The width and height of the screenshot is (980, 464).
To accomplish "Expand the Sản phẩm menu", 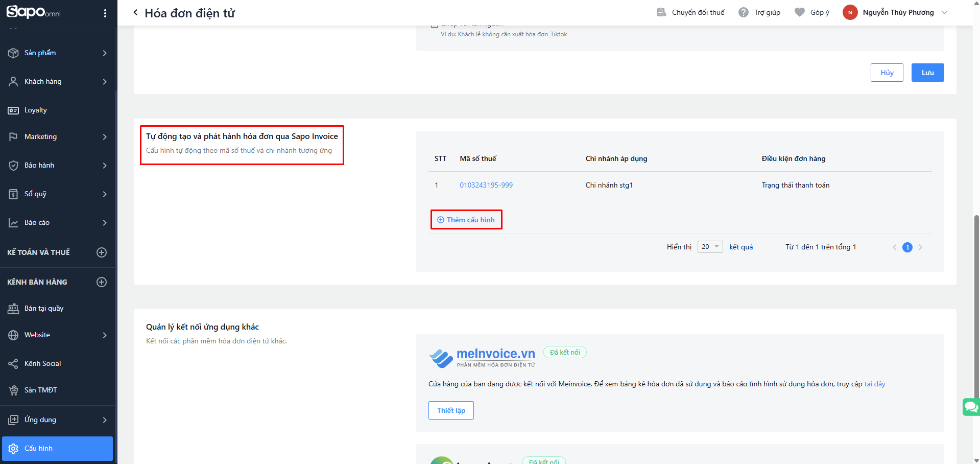I will point(105,53).
